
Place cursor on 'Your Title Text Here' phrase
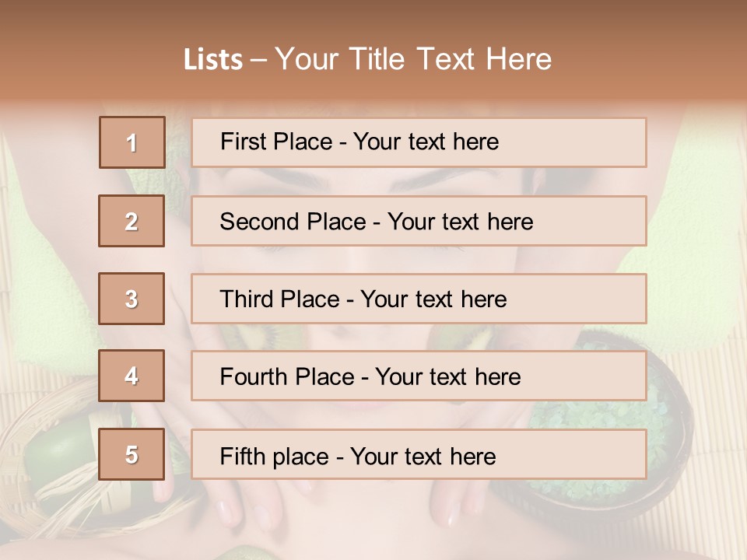point(412,60)
